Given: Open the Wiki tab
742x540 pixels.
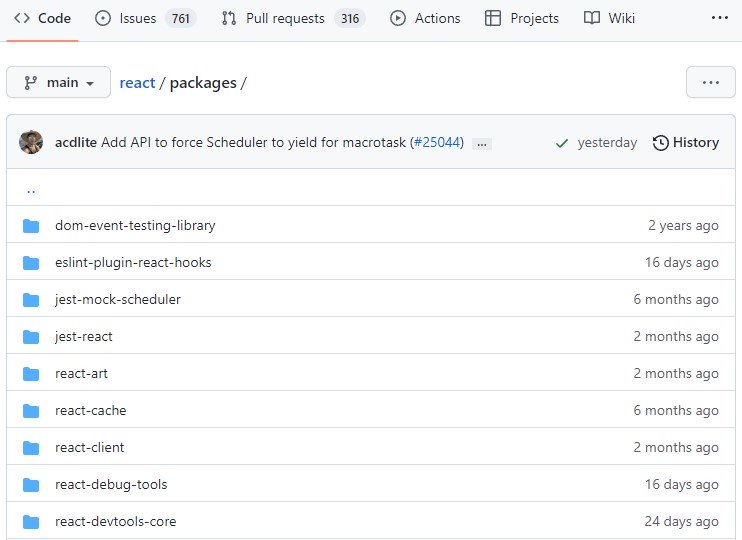Looking at the screenshot, I should tap(609, 18).
